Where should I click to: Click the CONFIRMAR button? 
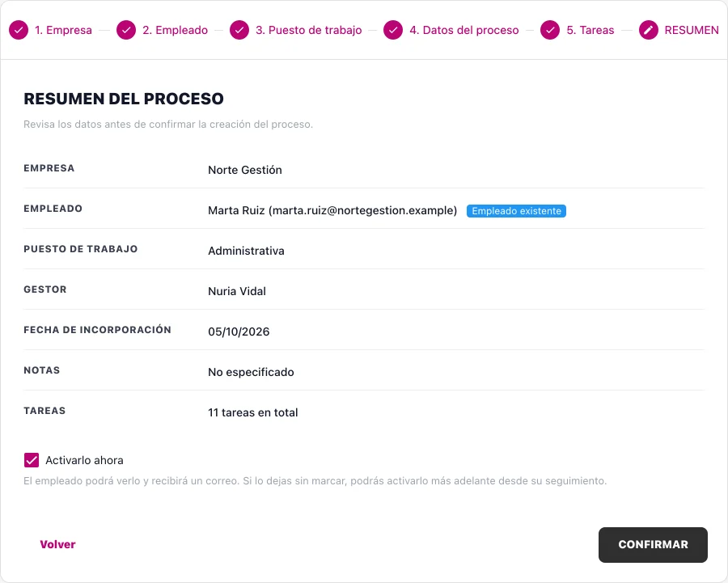tap(653, 544)
